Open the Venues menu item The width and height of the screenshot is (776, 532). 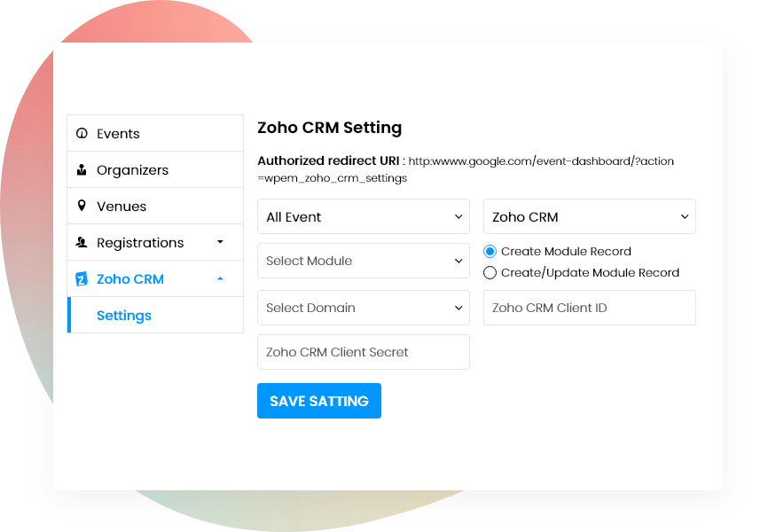click(121, 207)
